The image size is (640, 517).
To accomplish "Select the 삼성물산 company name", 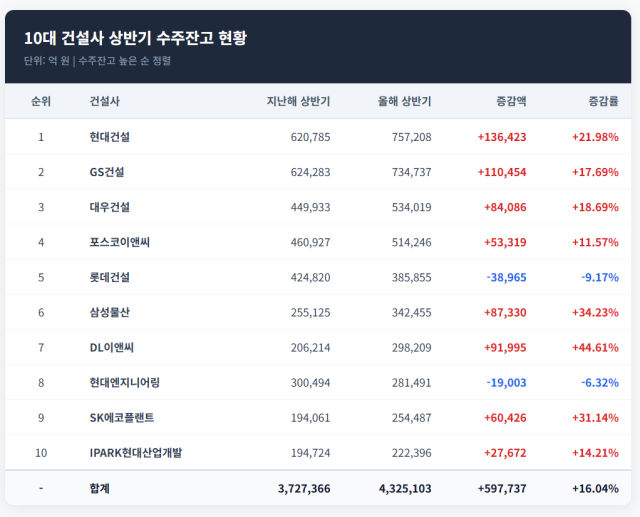I will pyautogui.click(x=110, y=312).
